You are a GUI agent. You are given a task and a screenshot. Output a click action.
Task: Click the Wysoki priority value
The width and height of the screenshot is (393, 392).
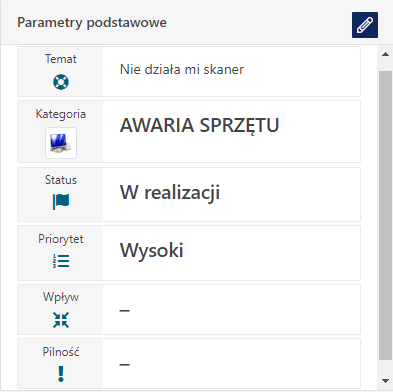click(x=152, y=250)
